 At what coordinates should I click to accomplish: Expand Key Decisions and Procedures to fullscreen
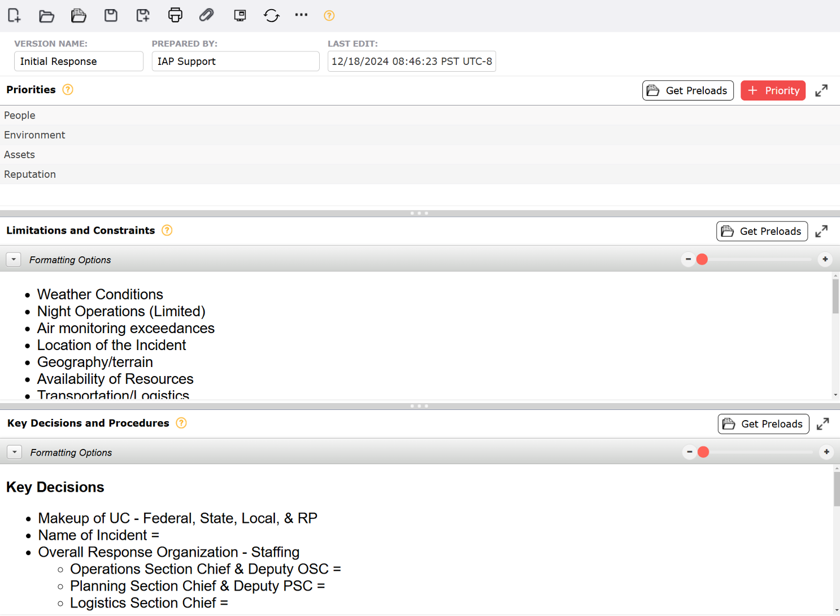(822, 423)
